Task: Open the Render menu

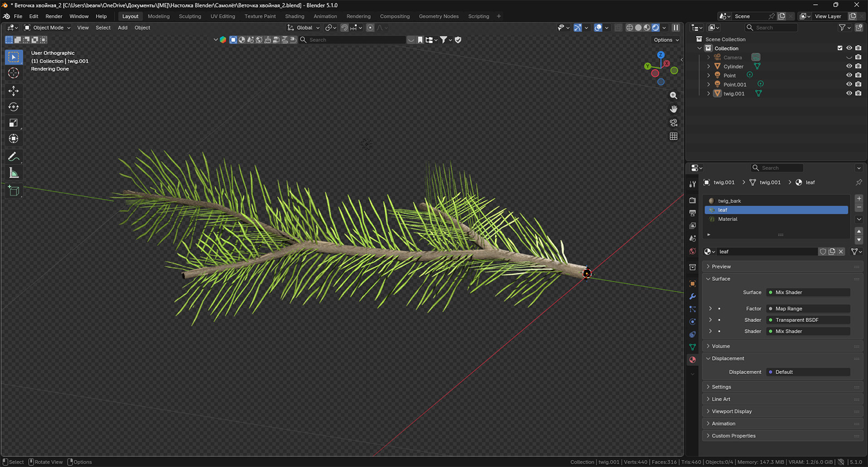Action: click(x=54, y=16)
